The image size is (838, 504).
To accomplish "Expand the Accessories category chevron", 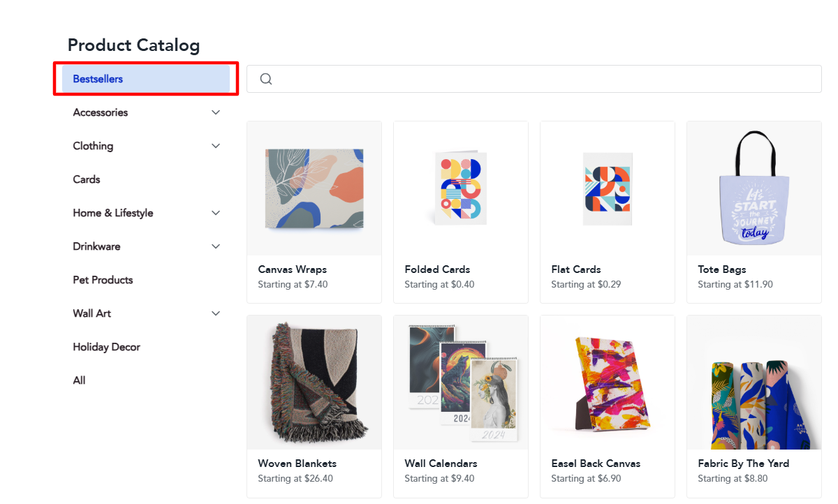I will 216,112.
